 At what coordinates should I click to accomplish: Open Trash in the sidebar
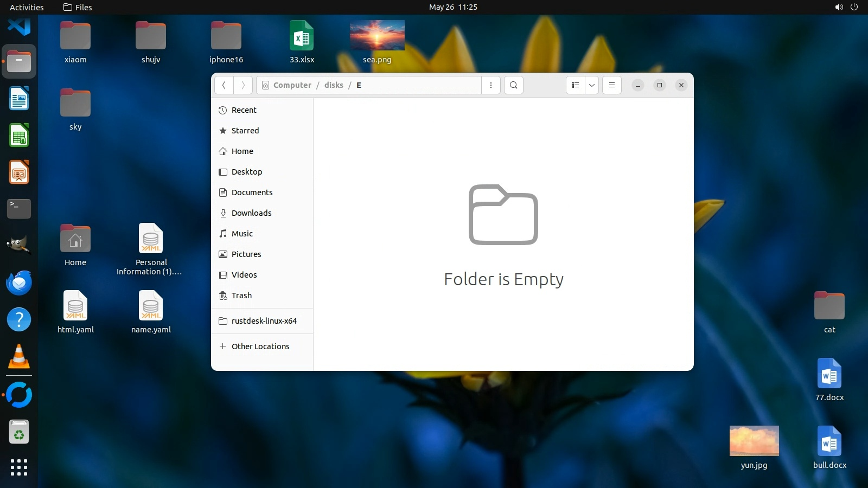point(241,296)
